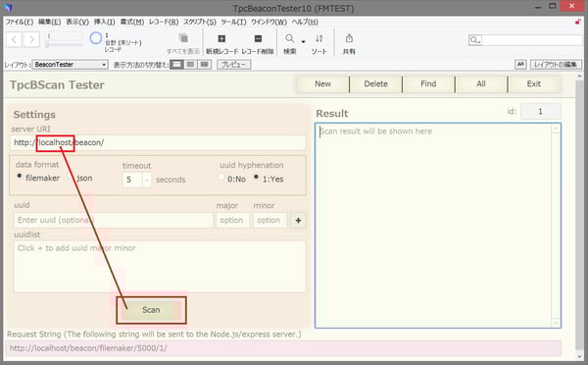Open the 表示 menu
Screen dimensions: 588x365
coord(77,22)
